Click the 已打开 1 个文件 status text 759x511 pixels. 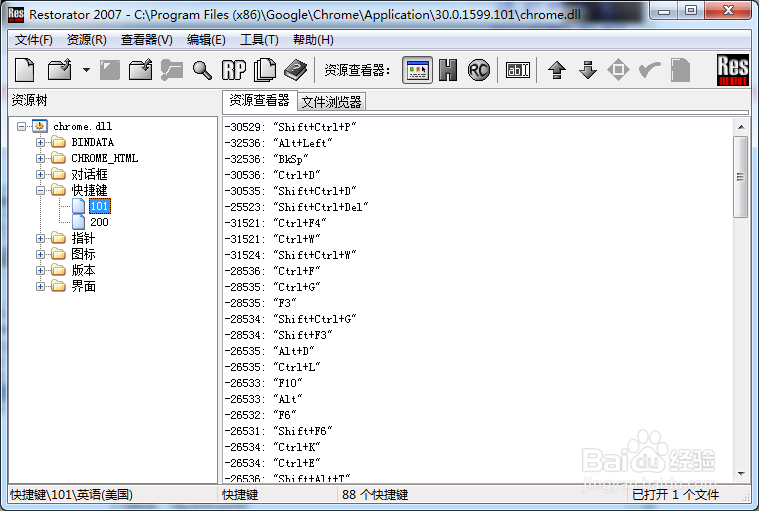click(676, 495)
